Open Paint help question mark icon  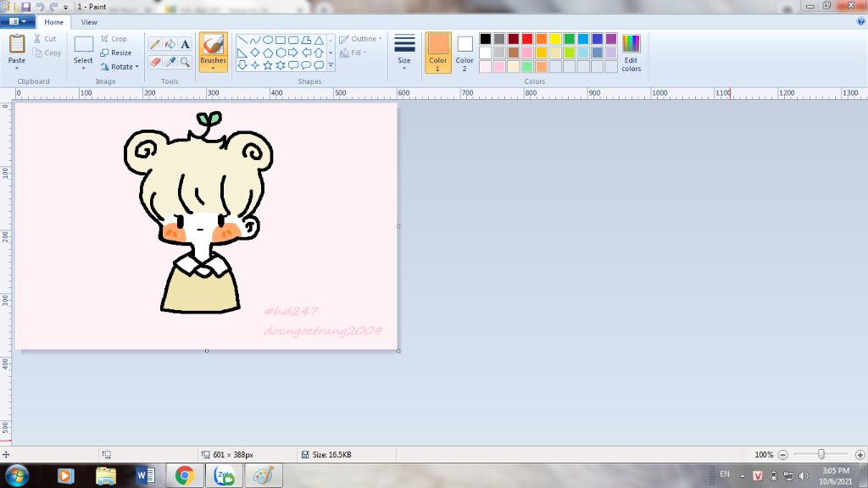(861, 21)
